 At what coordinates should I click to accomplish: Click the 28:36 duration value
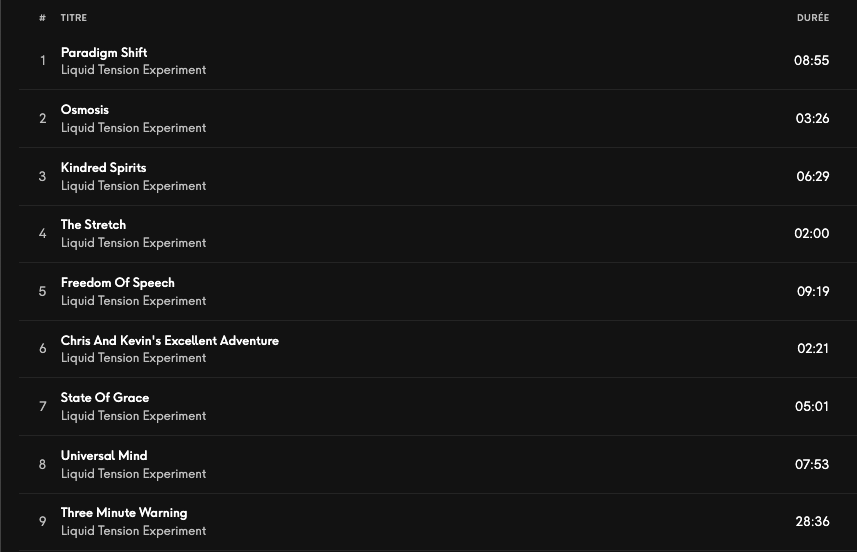pos(812,521)
